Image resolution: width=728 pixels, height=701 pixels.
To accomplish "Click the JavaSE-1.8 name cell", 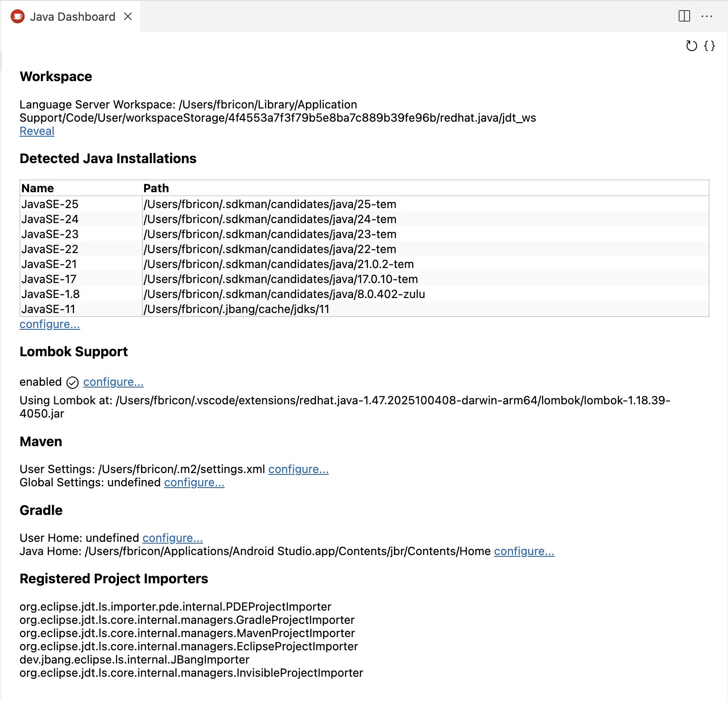I will (81, 294).
